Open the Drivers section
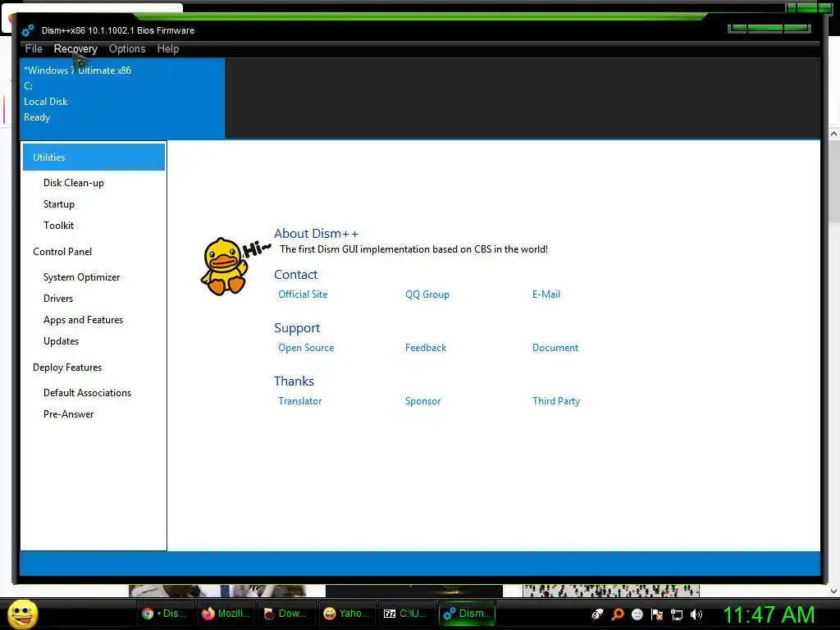This screenshot has width=840, height=630. tap(58, 299)
